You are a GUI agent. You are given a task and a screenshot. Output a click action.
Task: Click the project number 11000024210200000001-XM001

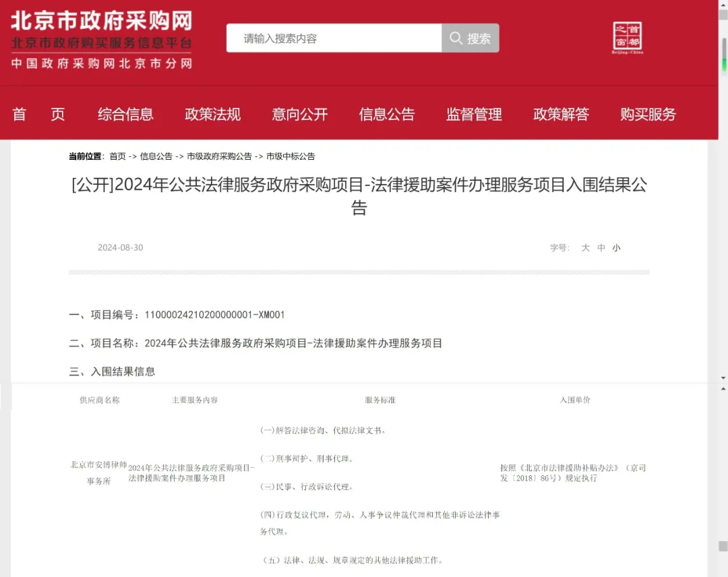(x=214, y=315)
